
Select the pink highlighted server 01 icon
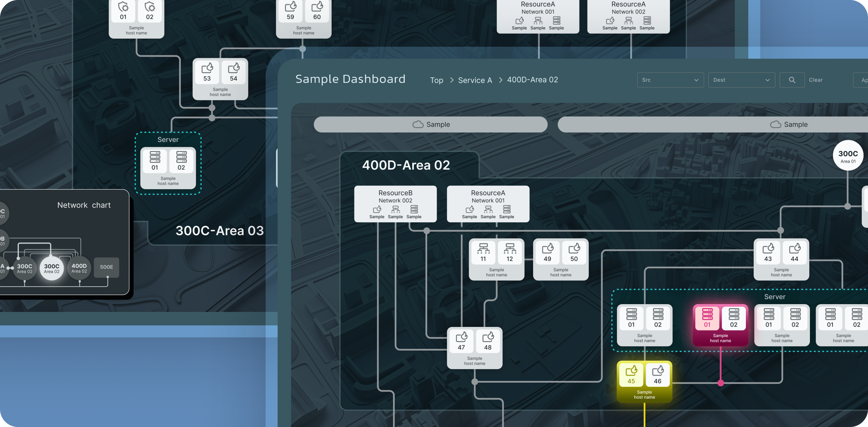(707, 318)
